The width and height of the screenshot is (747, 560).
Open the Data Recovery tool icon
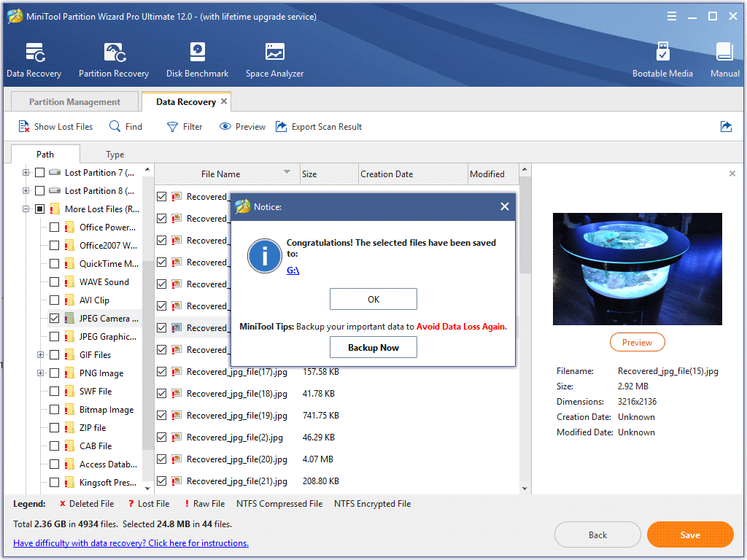pyautogui.click(x=35, y=52)
